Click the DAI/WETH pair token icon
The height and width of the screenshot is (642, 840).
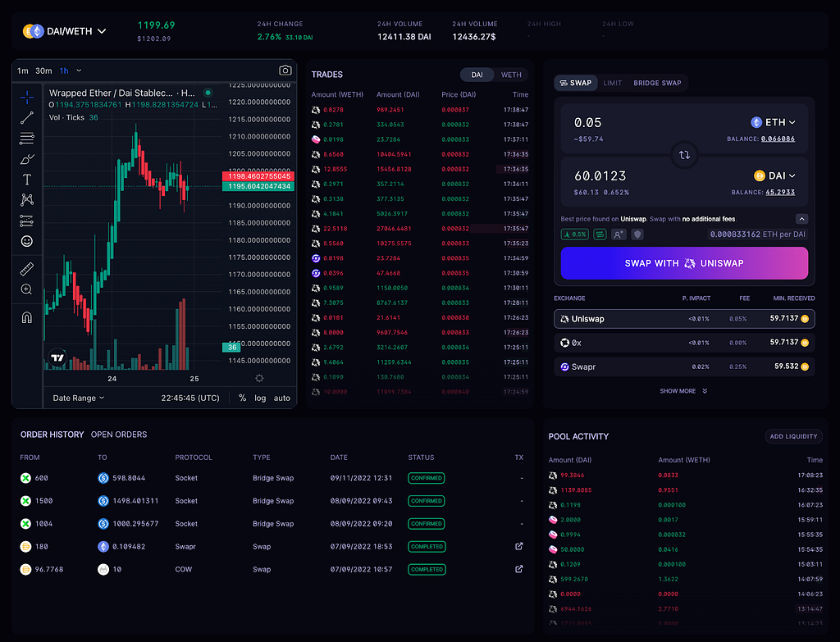pyautogui.click(x=33, y=31)
